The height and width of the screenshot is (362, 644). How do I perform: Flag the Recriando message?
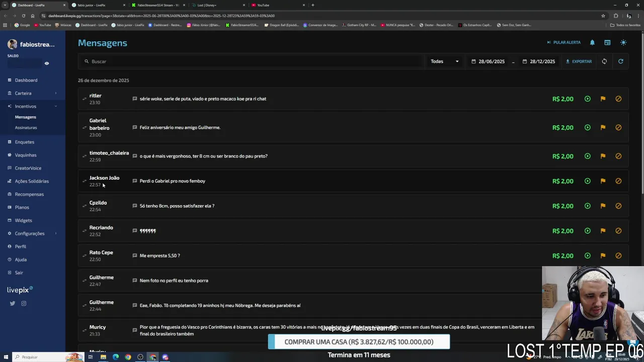pyautogui.click(x=603, y=231)
